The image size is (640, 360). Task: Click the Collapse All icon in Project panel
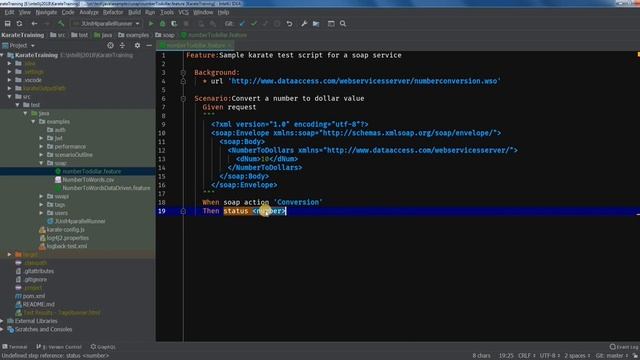tap(122, 45)
